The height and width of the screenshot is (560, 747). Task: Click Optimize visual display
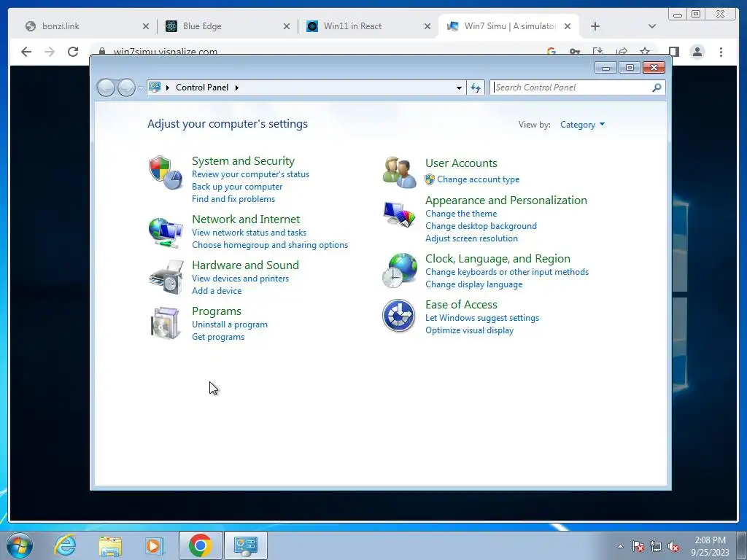pos(469,330)
